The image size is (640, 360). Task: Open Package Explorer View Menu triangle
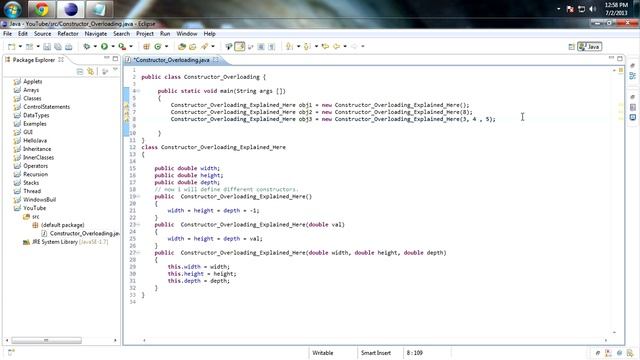coord(115,70)
